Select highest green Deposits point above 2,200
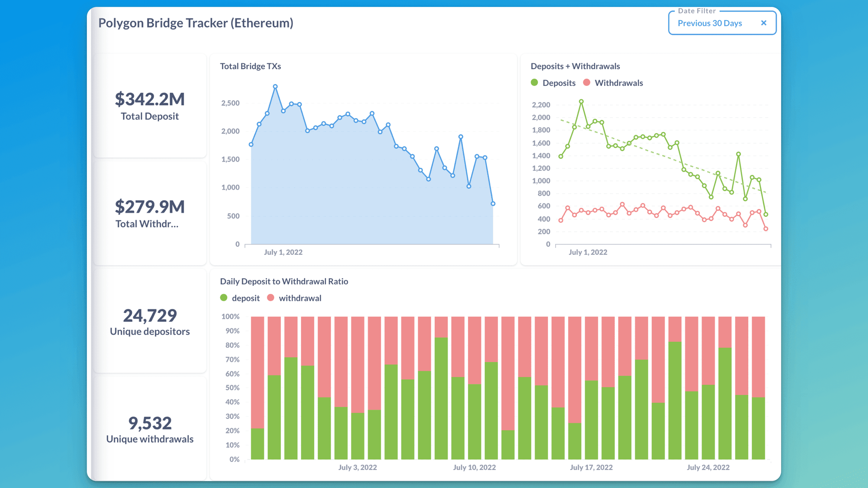The image size is (868, 488). click(x=581, y=102)
